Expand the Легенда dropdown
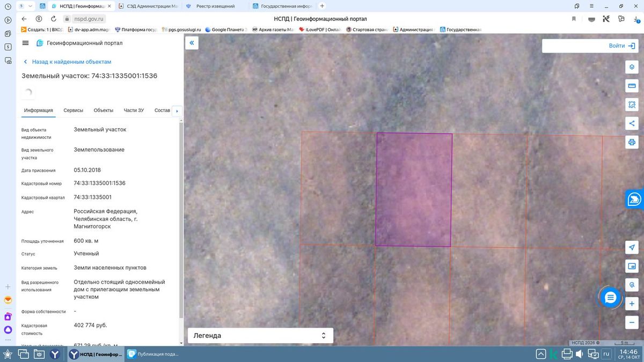The height and width of the screenshot is (362, 644). [x=260, y=336]
